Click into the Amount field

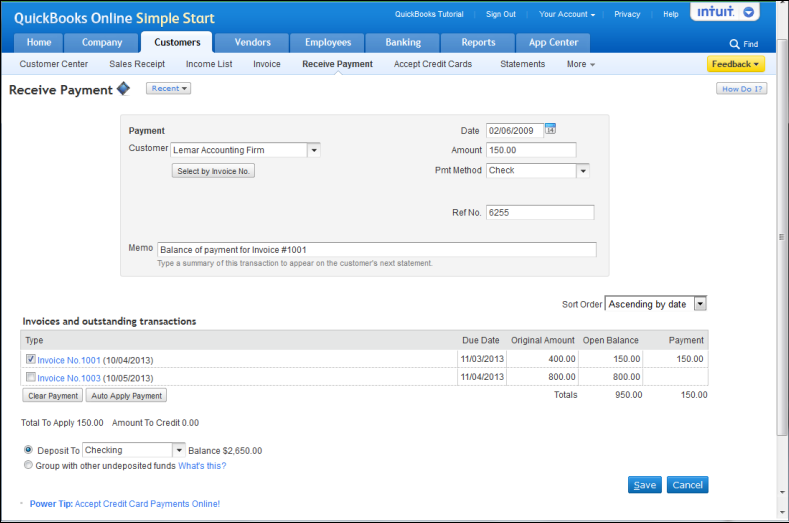point(531,150)
